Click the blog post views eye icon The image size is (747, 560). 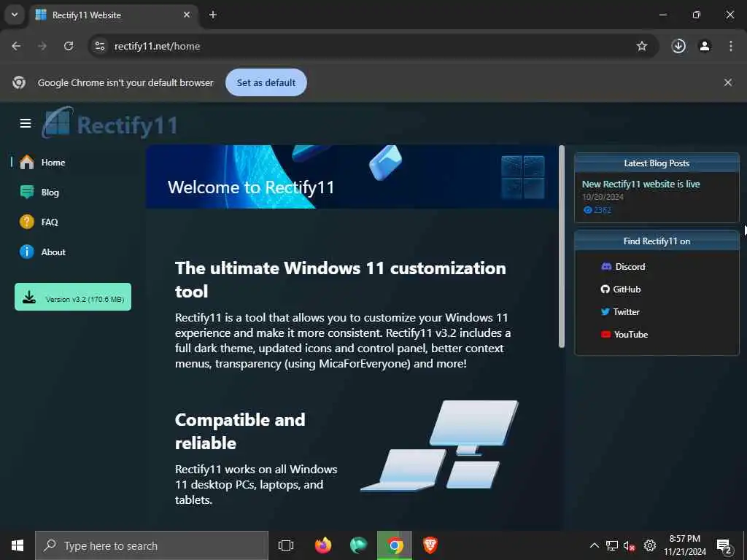[588, 210]
